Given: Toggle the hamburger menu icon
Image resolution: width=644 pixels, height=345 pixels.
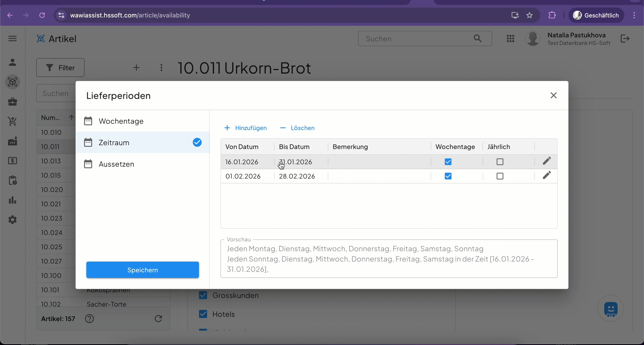Looking at the screenshot, I should point(13,38).
